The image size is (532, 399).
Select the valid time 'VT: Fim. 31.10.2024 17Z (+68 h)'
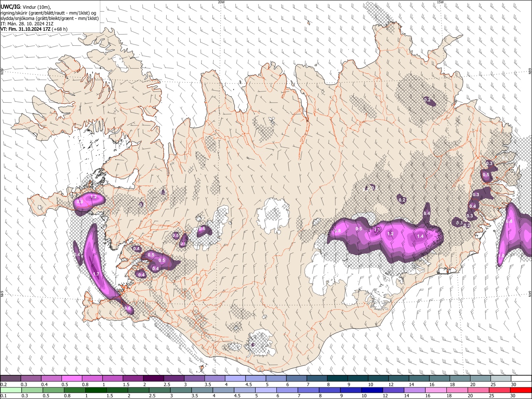34,29
